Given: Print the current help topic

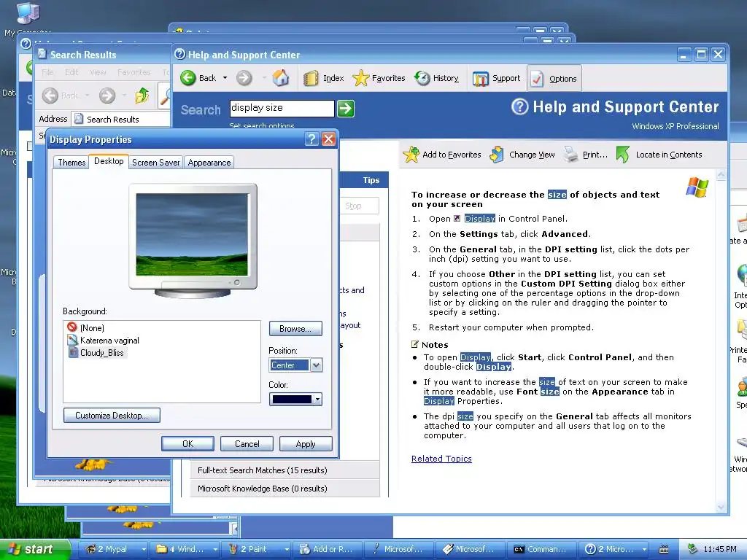Looking at the screenshot, I should (x=586, y=155).
